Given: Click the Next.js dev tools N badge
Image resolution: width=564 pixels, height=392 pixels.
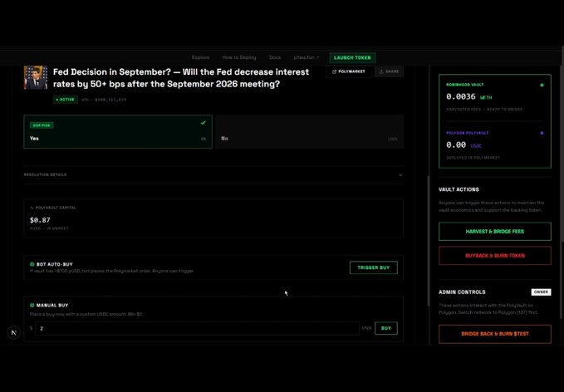Looking at the screenshot, I should pos(13,332).
